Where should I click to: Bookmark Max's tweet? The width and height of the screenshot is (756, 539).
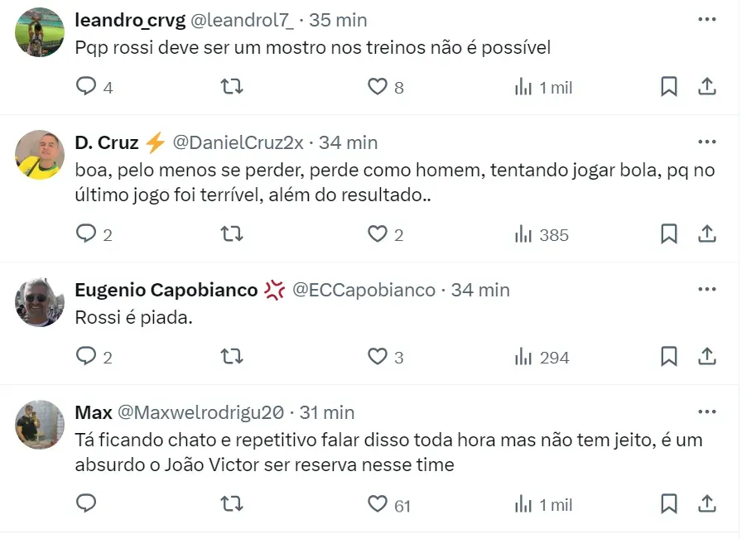point(668,504)
